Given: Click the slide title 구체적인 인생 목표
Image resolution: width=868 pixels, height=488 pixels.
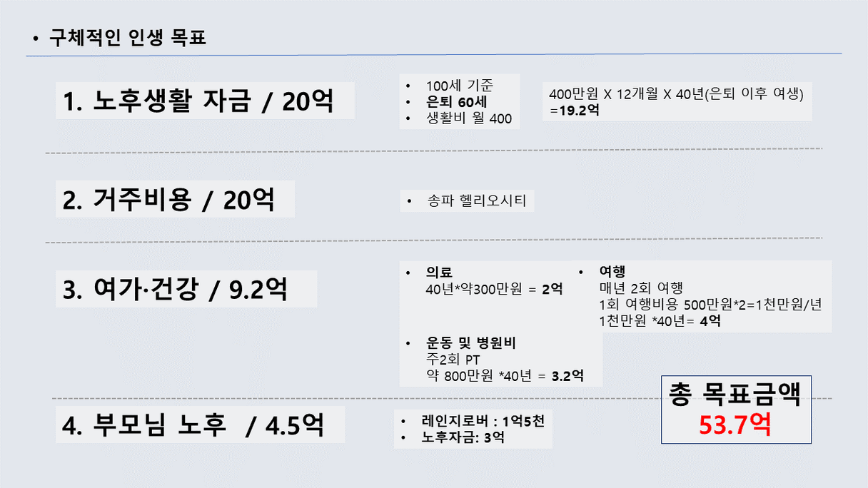Looking at the screenshot, I should pos(127,37).
